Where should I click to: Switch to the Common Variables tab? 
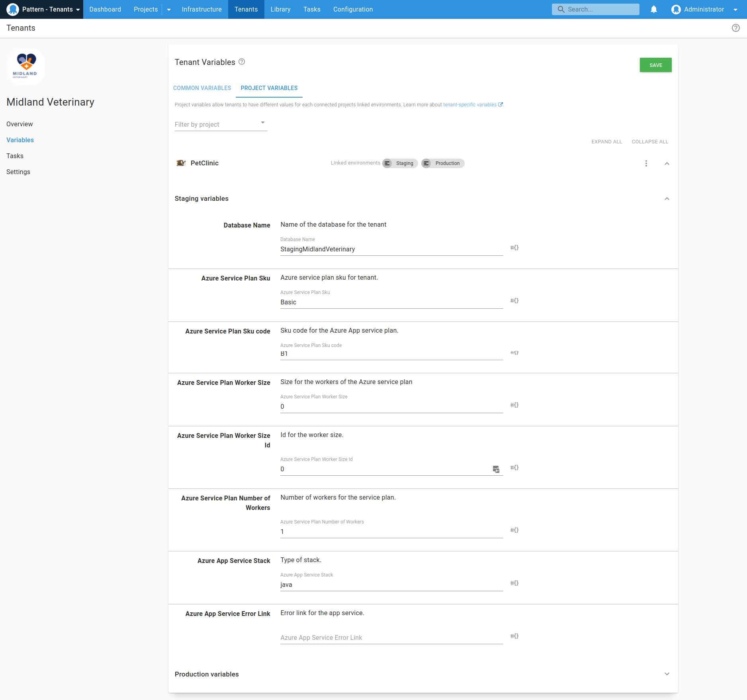[202, 88]
